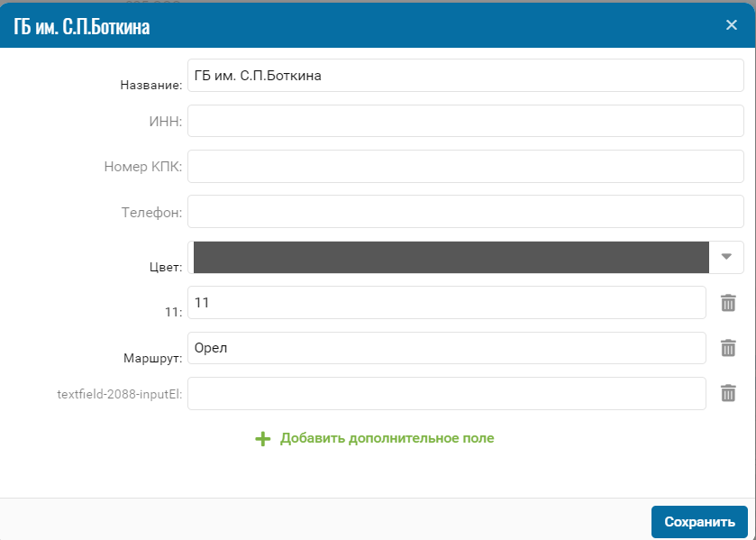
Task: Expand the Цвет color dropdown arrow
Action: (x=726, y=257)
